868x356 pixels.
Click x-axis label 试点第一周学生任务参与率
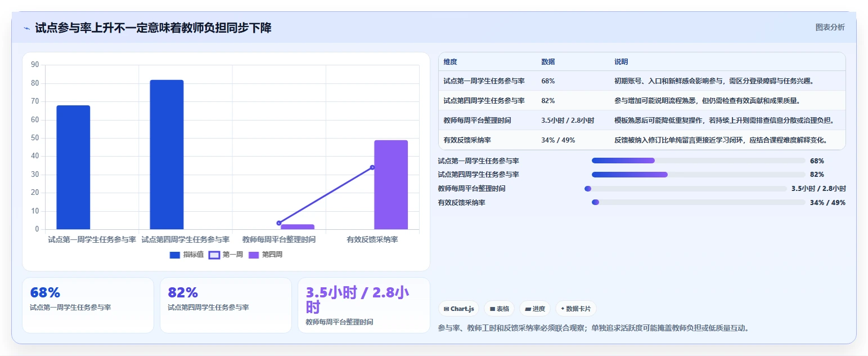92,239
